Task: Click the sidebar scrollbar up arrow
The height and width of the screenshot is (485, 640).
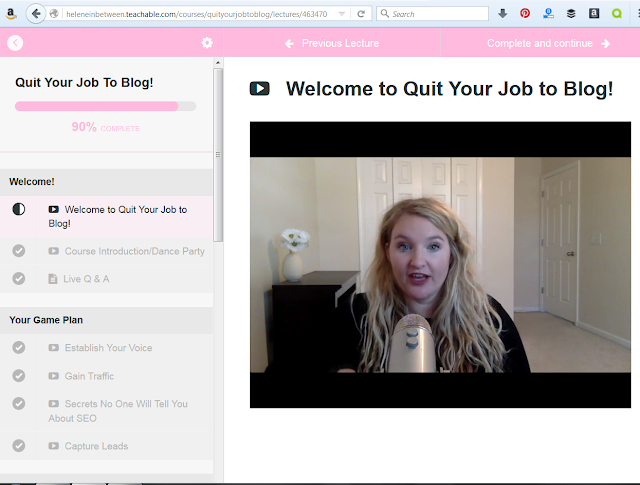Action: (218, 62)
